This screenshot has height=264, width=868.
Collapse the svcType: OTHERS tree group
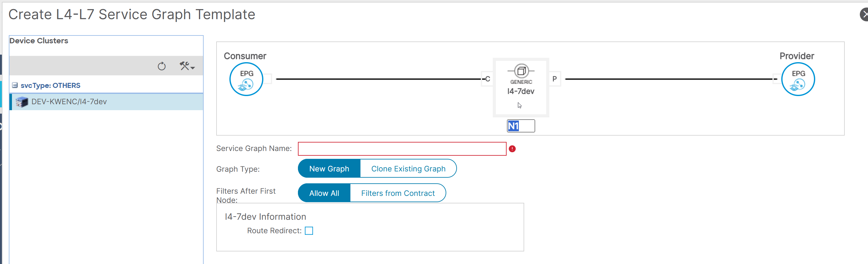point(15,85)
